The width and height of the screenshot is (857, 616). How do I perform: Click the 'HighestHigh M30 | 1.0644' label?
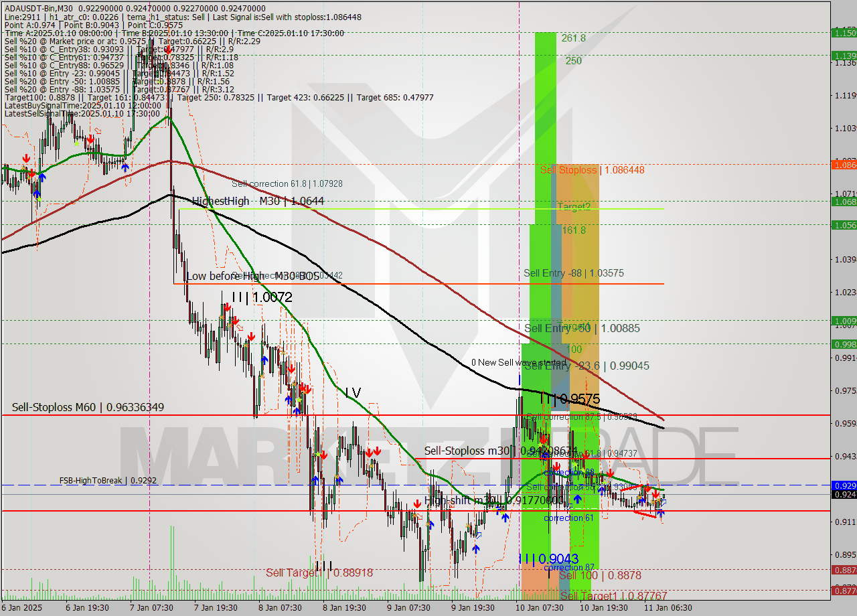coord(258,201)
